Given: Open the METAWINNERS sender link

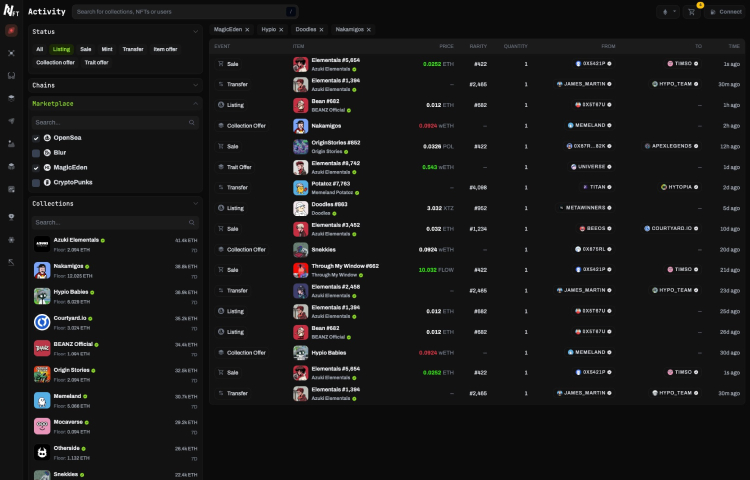Looking at the screenshot, I should (x=585, y=208).
